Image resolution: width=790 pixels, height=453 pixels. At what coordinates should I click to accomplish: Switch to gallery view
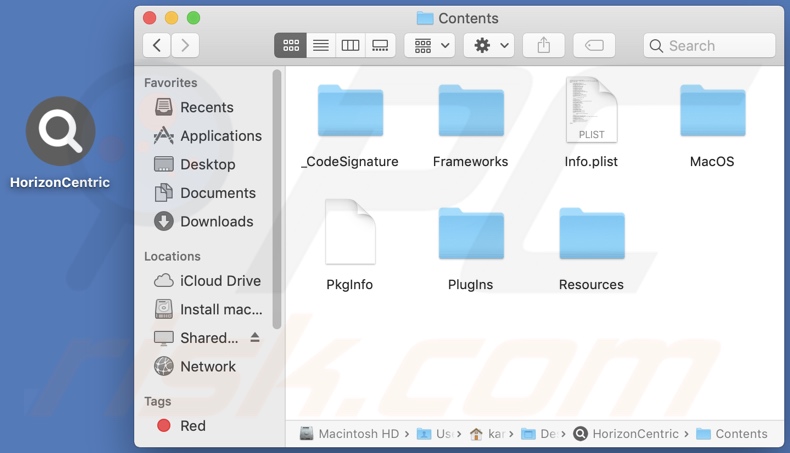click(380, 45)
